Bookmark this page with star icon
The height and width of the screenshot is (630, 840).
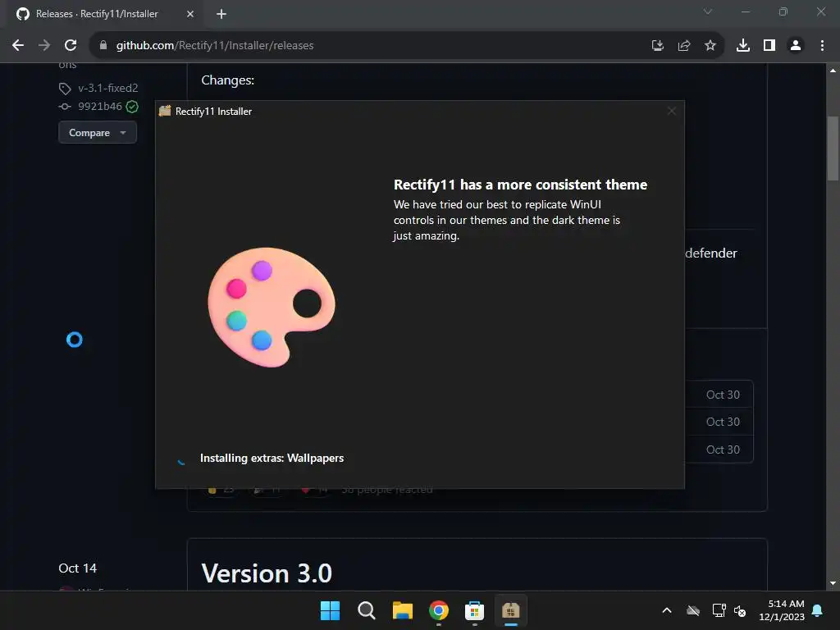click(x=710, y=46)
